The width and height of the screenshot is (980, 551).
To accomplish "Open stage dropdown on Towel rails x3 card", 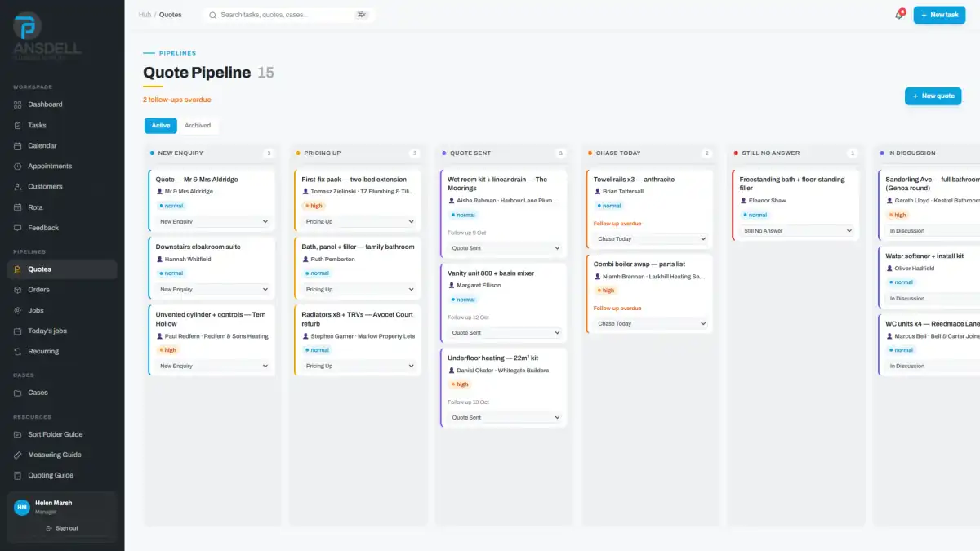I will pos(651,239).
